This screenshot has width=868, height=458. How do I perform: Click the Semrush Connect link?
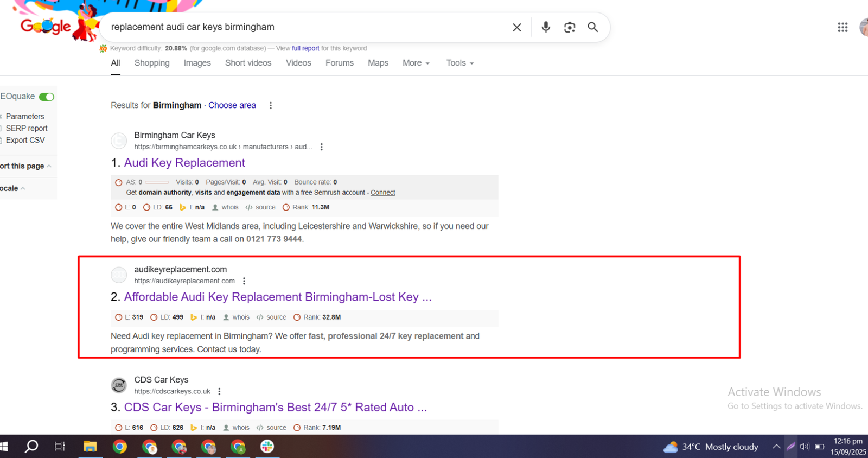pyautogui.click(x=382, y=193)
